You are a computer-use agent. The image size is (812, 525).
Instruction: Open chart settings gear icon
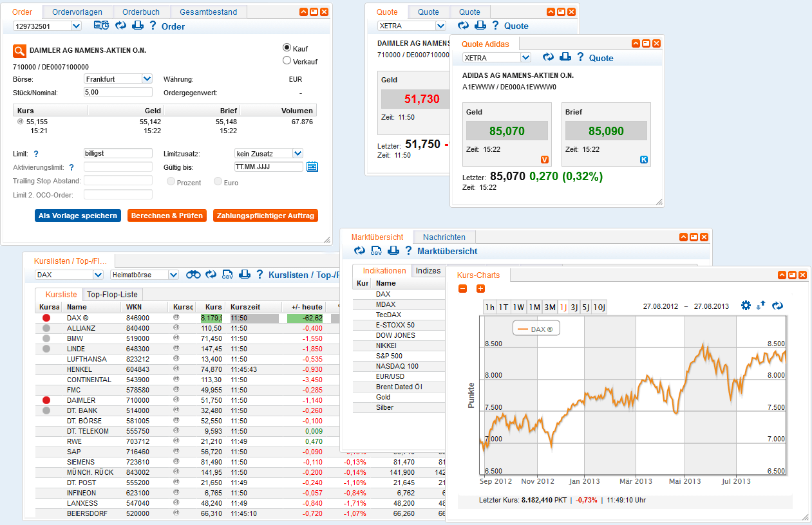pos(746,306)
